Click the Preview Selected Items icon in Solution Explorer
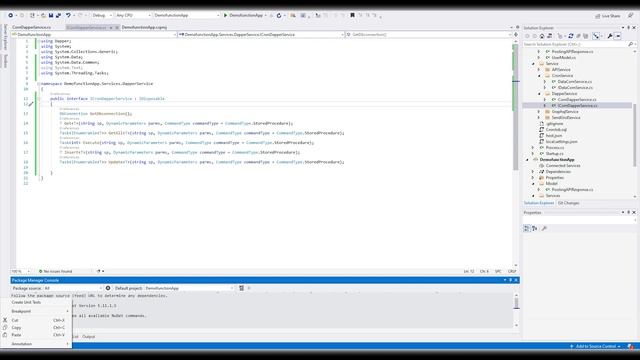Image resolution: width=640 pixels, height=360 pixels. pos(618,36)
